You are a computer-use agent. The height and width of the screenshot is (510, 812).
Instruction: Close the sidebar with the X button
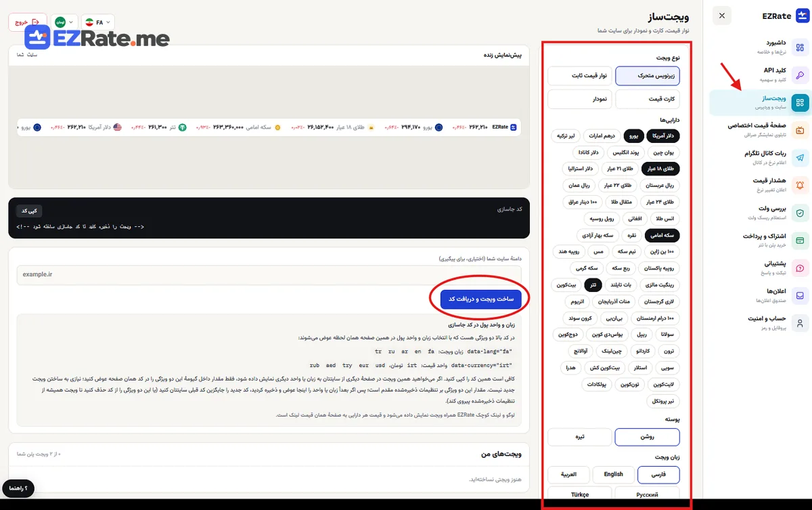click(722, 16)
